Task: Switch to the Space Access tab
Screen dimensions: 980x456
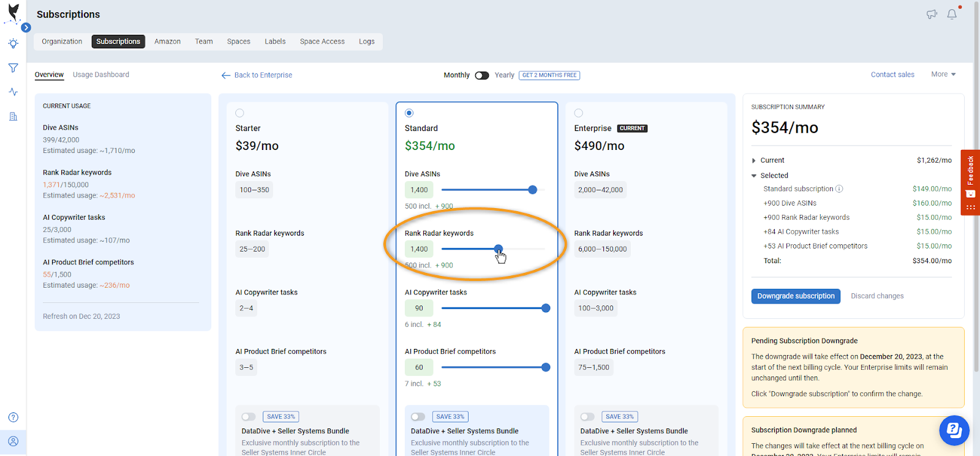Action: click(322, 42)
